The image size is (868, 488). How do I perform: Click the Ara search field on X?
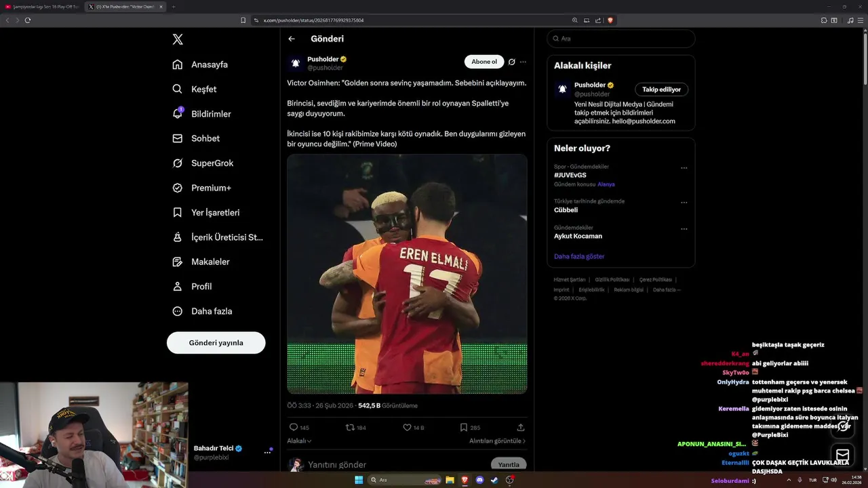coord(620,39)
